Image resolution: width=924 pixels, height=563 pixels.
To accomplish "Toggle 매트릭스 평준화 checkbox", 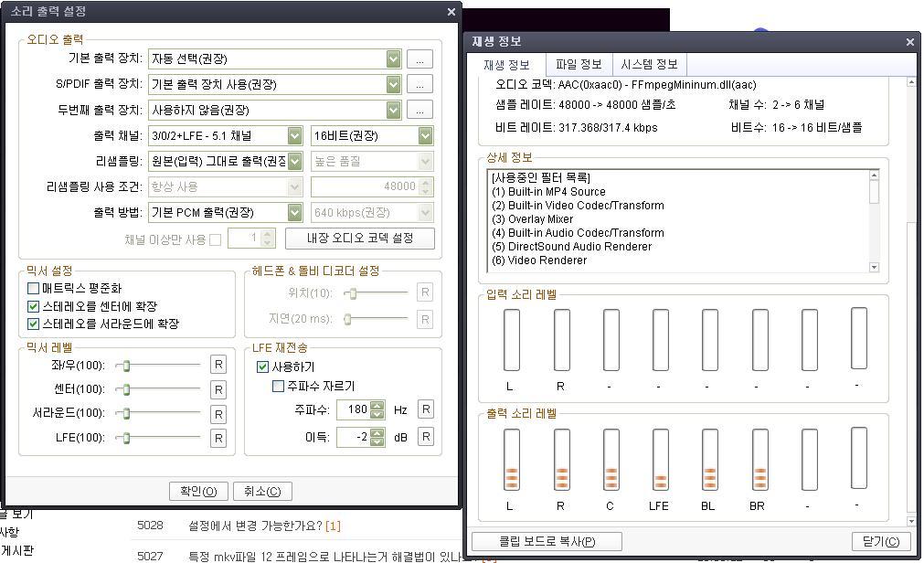I will (x=33, y=288).
